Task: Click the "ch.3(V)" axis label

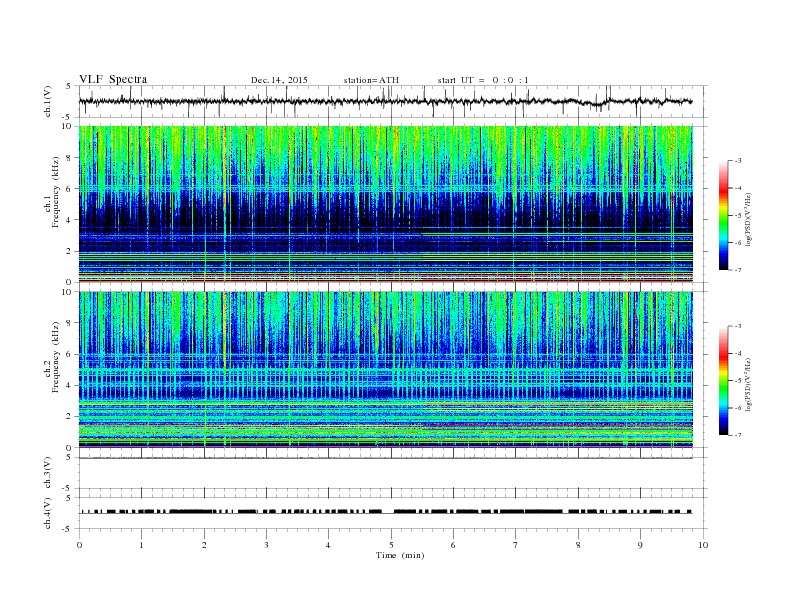Action: pos(47,473)
